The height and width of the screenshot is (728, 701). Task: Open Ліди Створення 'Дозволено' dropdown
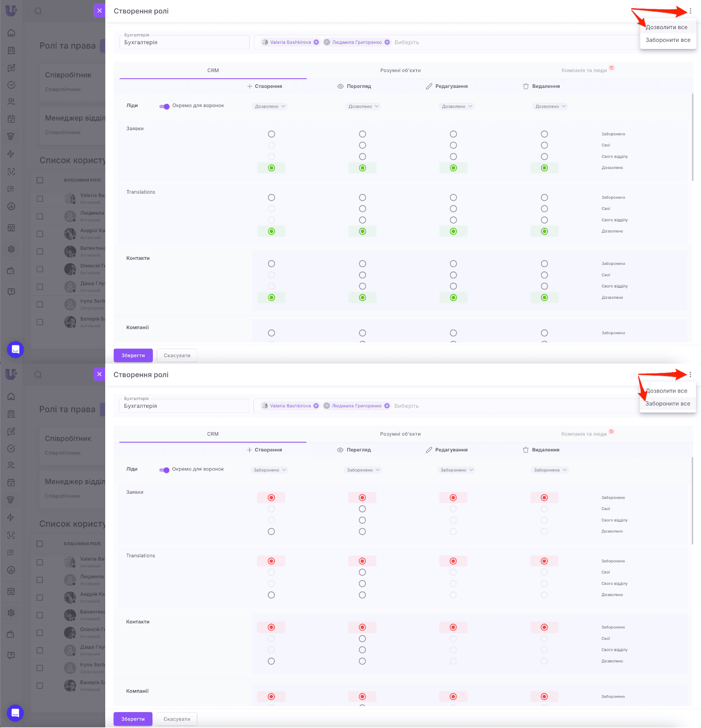[270, 106]
